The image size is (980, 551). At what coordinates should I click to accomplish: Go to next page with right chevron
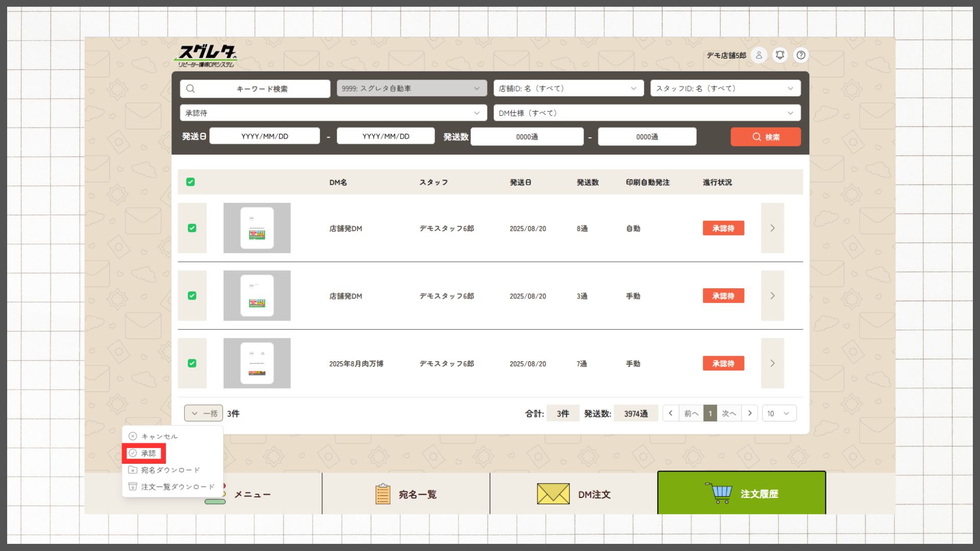750,413
